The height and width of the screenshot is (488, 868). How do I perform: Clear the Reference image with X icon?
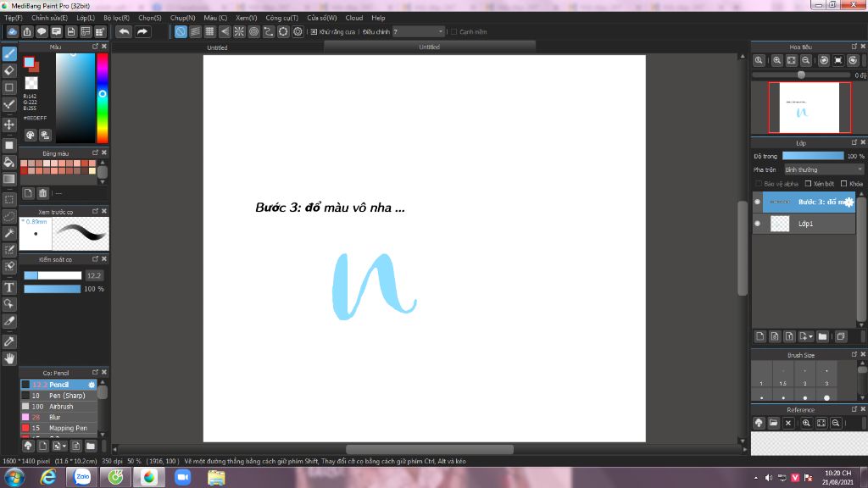click(788, 423)
